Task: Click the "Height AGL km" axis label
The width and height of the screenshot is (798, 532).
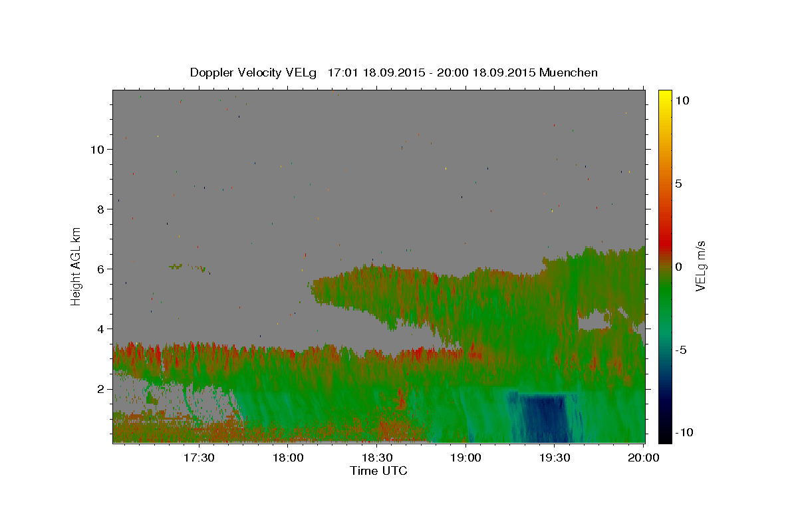Action: point(76,266)
